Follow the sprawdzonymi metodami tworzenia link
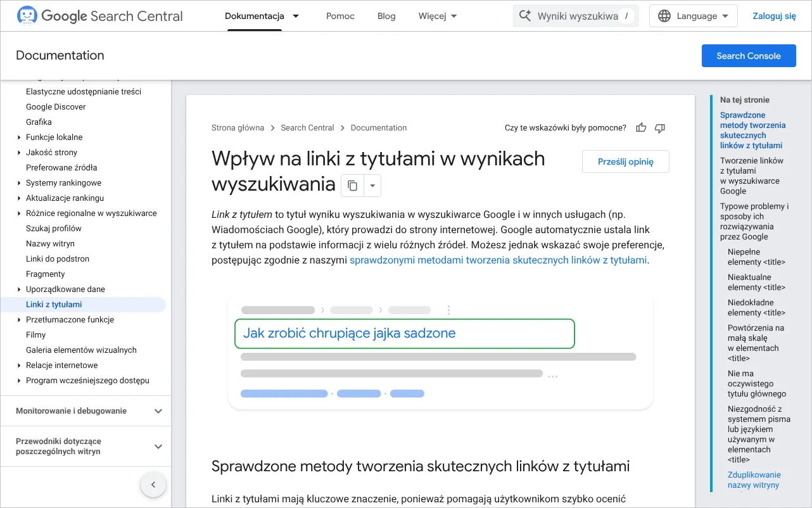Image resolution: width=812 pixels, height=508 pixels. (498, 260)
